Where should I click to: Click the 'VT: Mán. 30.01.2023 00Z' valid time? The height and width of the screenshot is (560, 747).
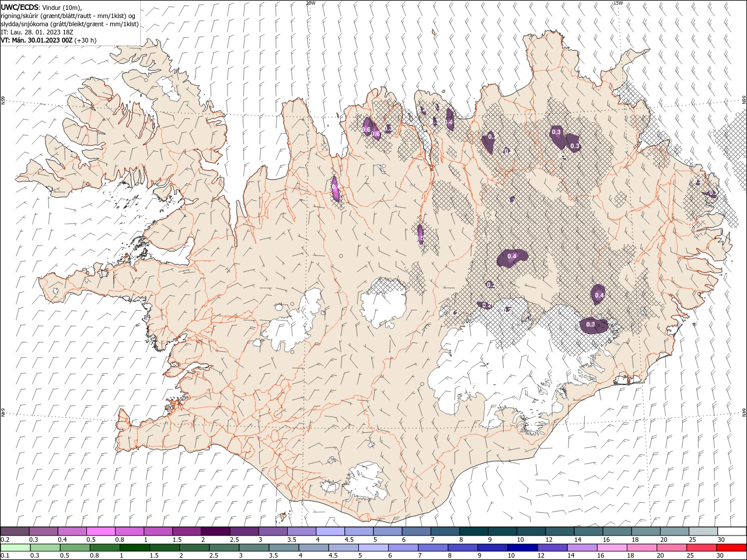[36, 40]
